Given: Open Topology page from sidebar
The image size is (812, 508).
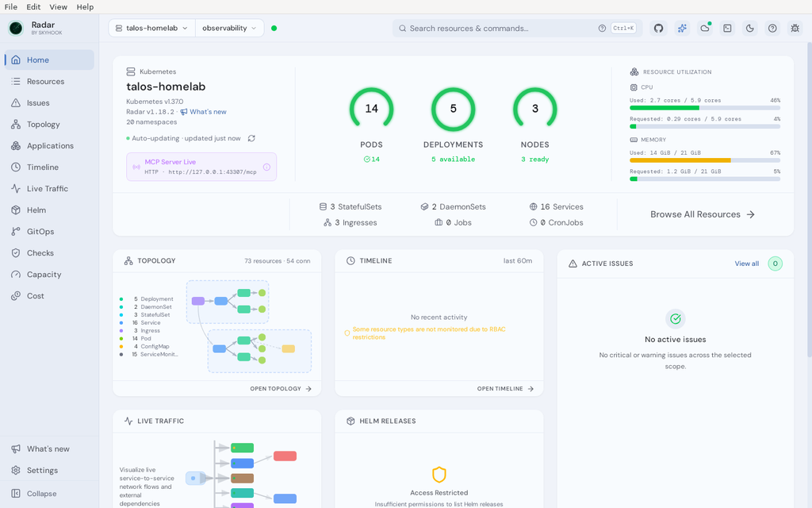Looking at the screenshot, I should click(50, 125).
